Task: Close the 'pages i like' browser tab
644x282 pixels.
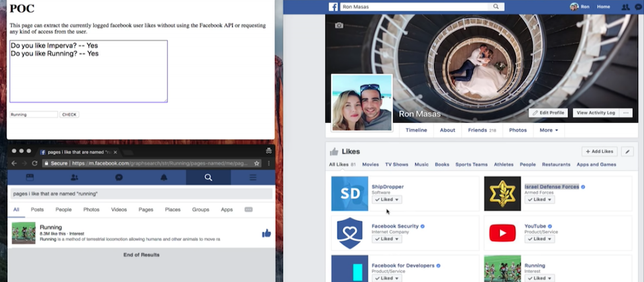Action: (115, 152)
